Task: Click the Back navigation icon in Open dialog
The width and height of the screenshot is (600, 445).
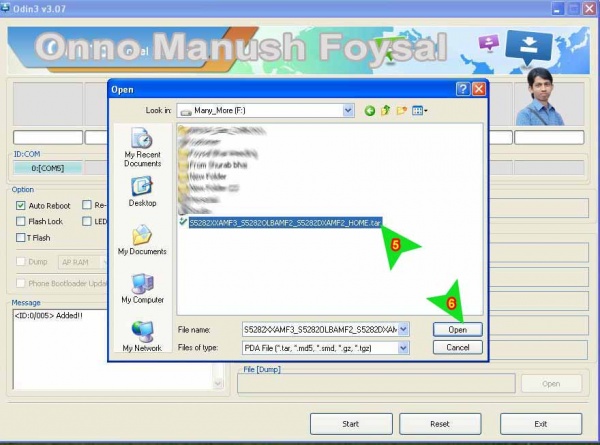Action: pyautogui.click(x=369, y=111)
